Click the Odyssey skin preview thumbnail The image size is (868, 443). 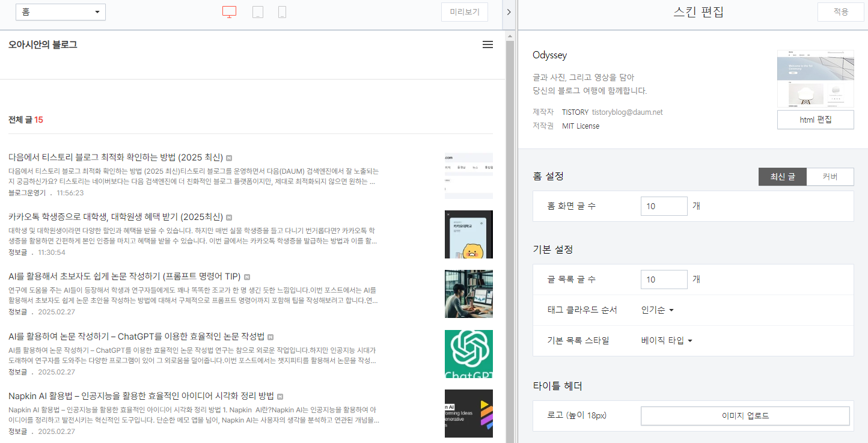coord(816,79)
